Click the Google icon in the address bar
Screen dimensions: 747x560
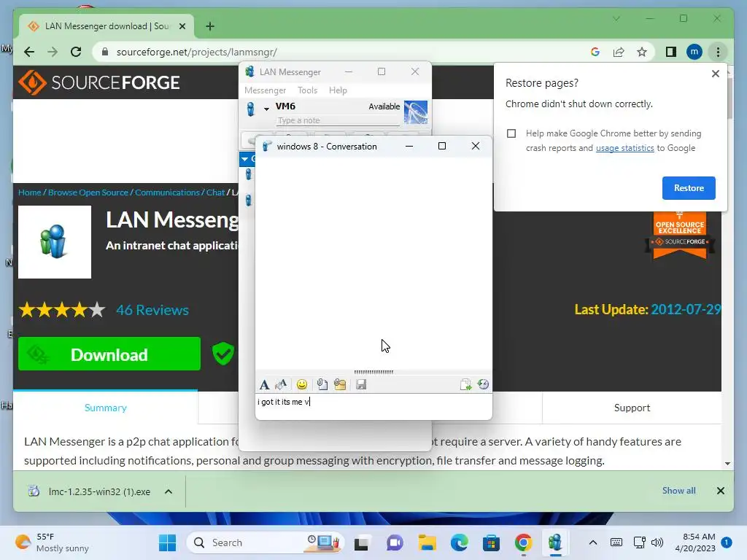(x=595, y=52)
